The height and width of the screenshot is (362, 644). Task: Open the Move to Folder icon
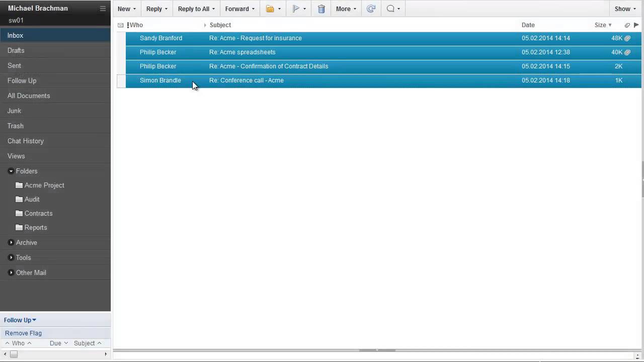[x=270, y=9]
